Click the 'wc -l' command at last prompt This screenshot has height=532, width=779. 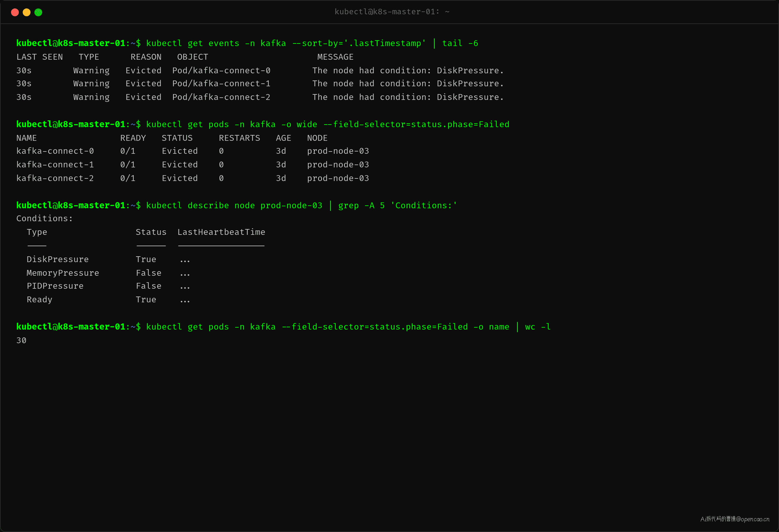538,327
